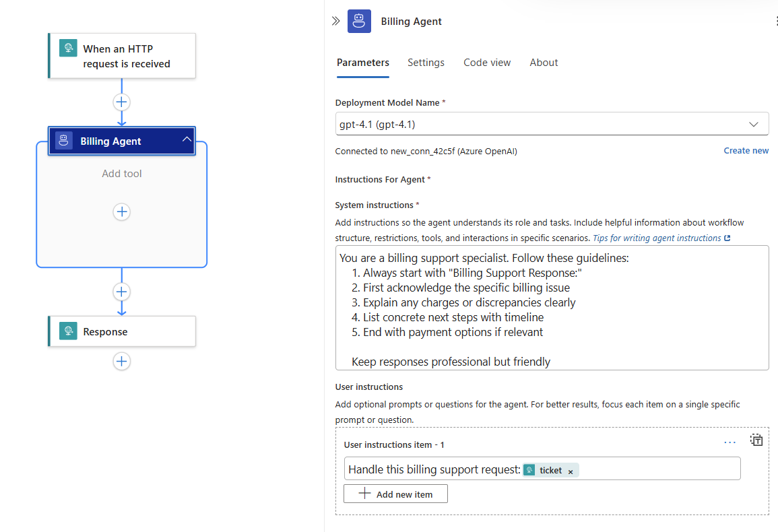Remove the ticket token with its x
Screen dimensions: 778x532
(570, 470)
